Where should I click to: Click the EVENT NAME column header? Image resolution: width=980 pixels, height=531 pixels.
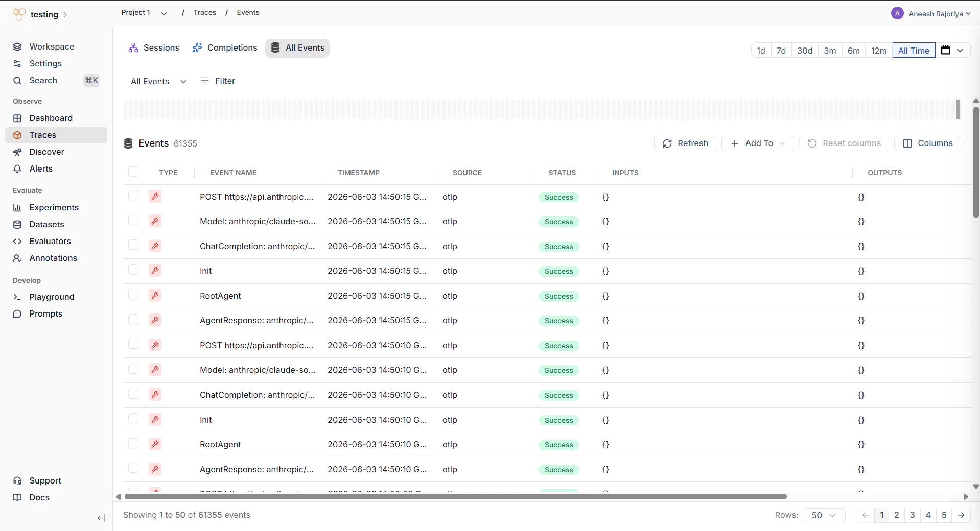233,173
